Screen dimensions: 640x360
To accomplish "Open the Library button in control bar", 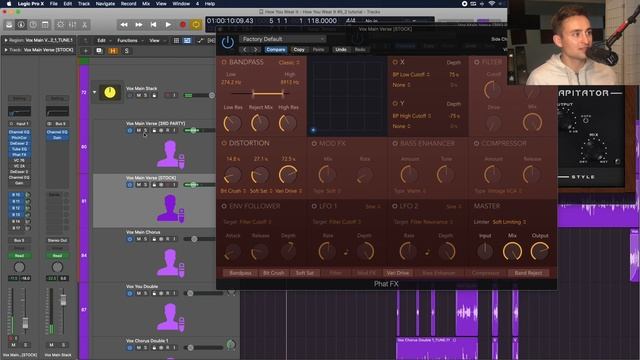I will pyautogui.click(x=9, y=25).
